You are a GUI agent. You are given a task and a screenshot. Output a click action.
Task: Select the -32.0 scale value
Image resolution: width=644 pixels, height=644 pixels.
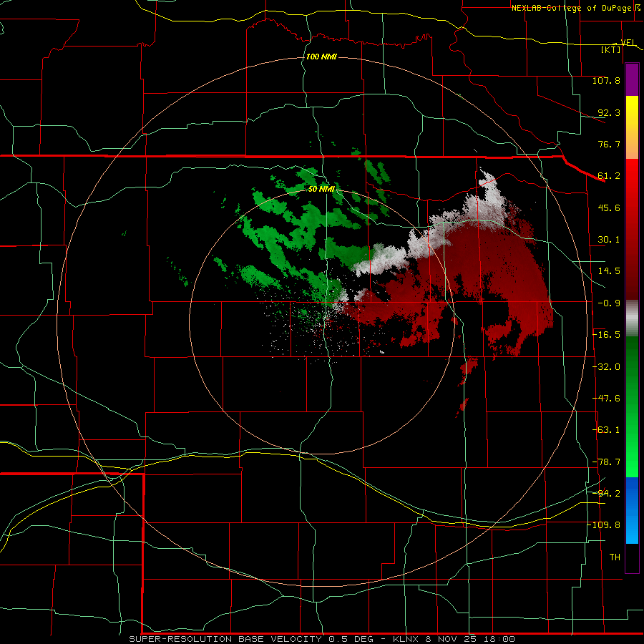(x=606, y=367)
